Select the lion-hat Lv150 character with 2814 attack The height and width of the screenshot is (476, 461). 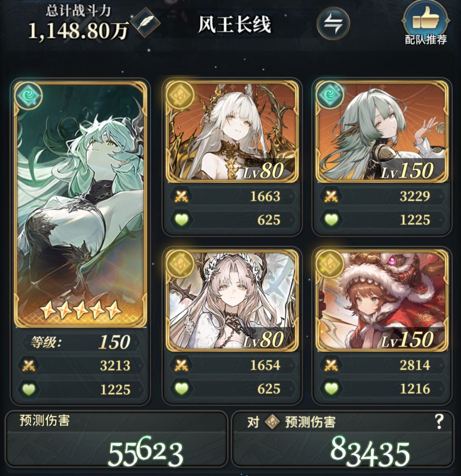(x=382, y=300)
